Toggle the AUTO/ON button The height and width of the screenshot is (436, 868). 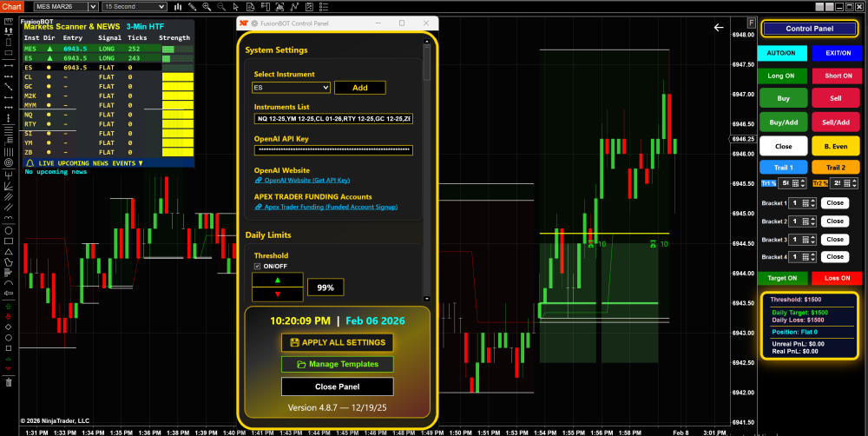(782, 53)
